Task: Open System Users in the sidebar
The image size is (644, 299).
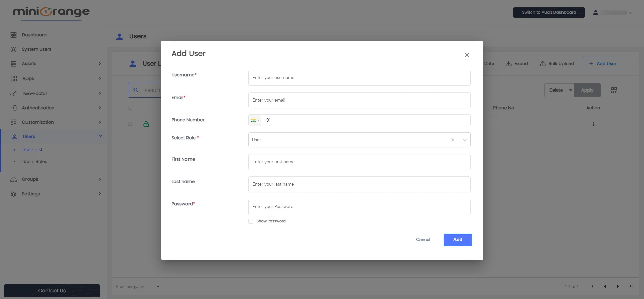Action: click(x=37, y=49)
